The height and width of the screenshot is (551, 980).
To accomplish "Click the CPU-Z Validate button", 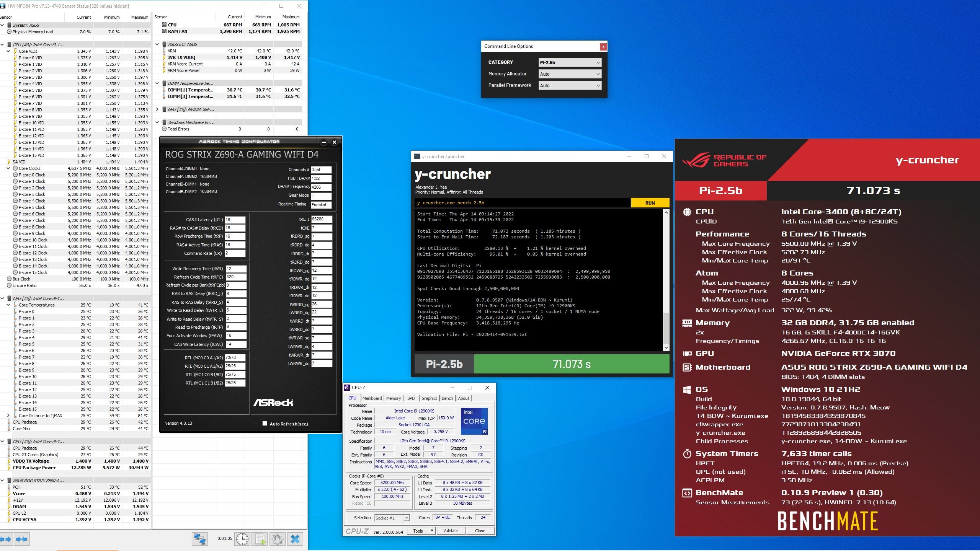I will (x=450, y=531).
